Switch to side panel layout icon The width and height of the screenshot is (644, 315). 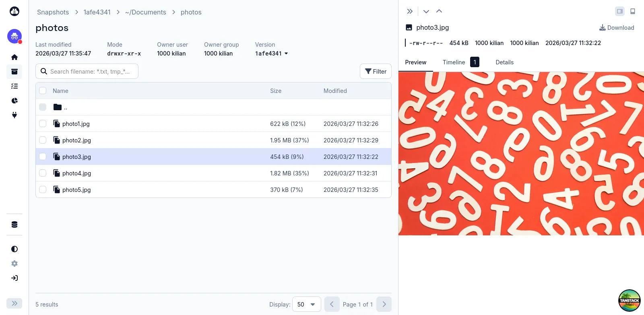click(620, 11)
